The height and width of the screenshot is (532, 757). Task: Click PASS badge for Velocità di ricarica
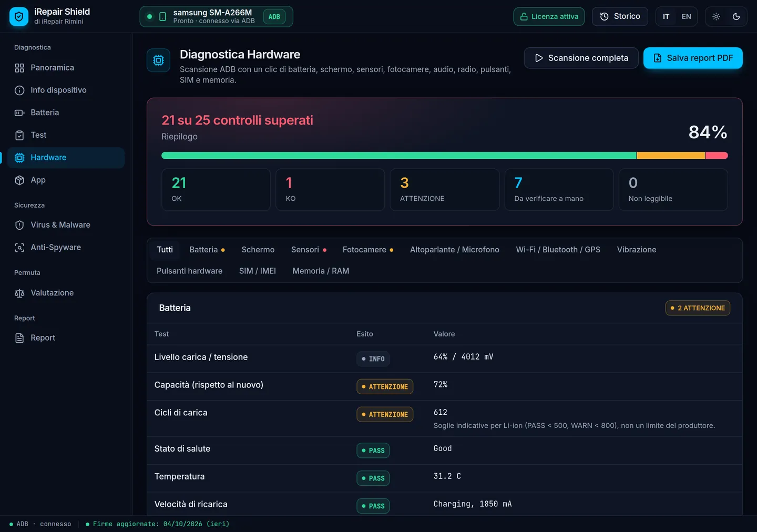373,506
